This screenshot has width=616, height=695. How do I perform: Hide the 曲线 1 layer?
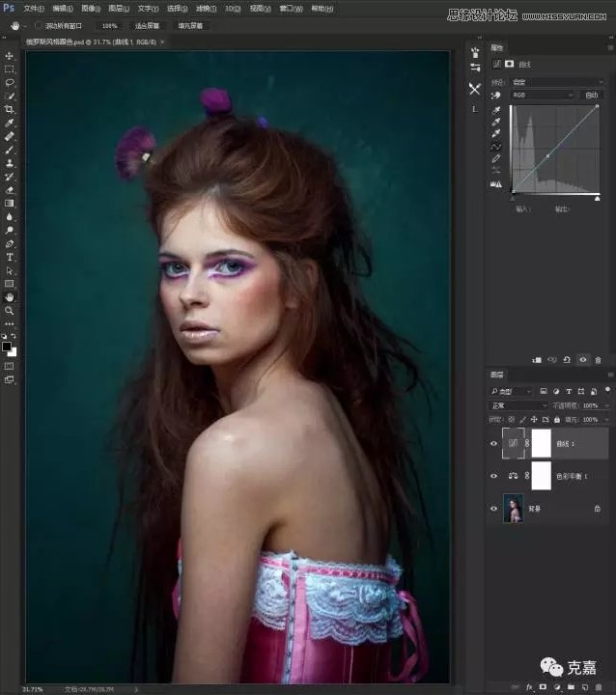click(x=493, y=444)
